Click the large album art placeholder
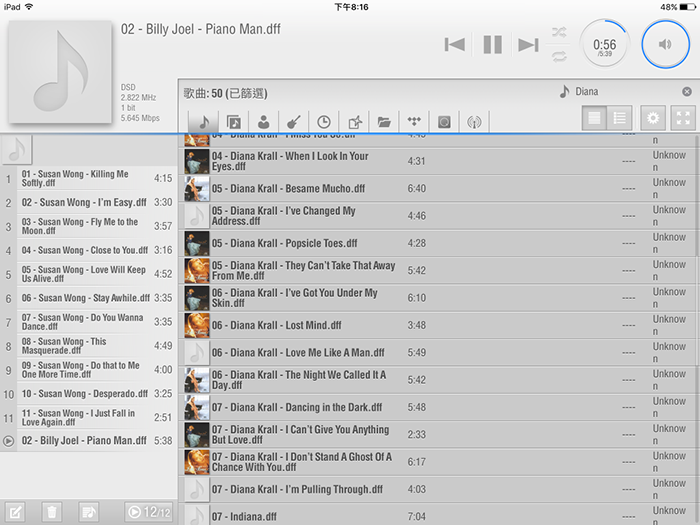Viewport: 700px width, 525px height. [60, 71]
